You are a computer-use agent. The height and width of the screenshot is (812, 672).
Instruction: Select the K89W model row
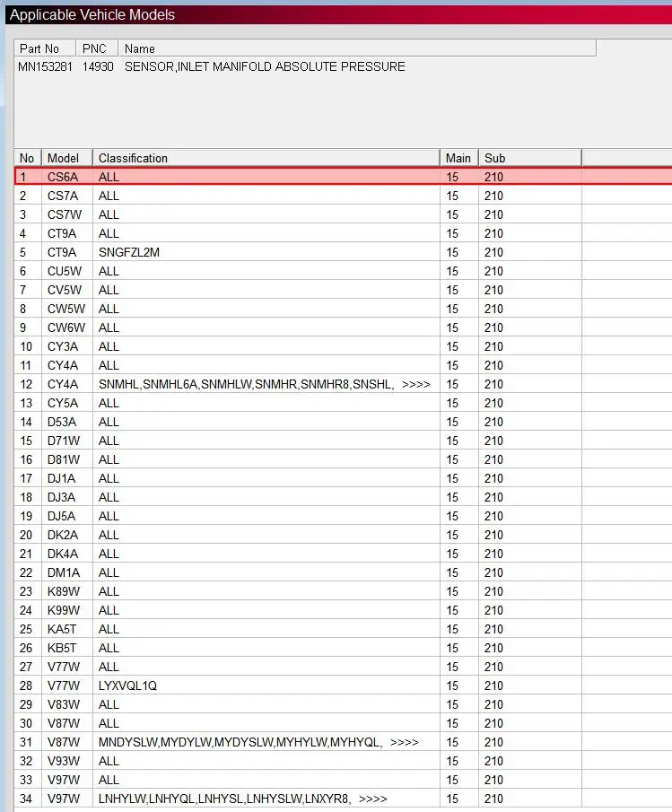pos(344,591)
